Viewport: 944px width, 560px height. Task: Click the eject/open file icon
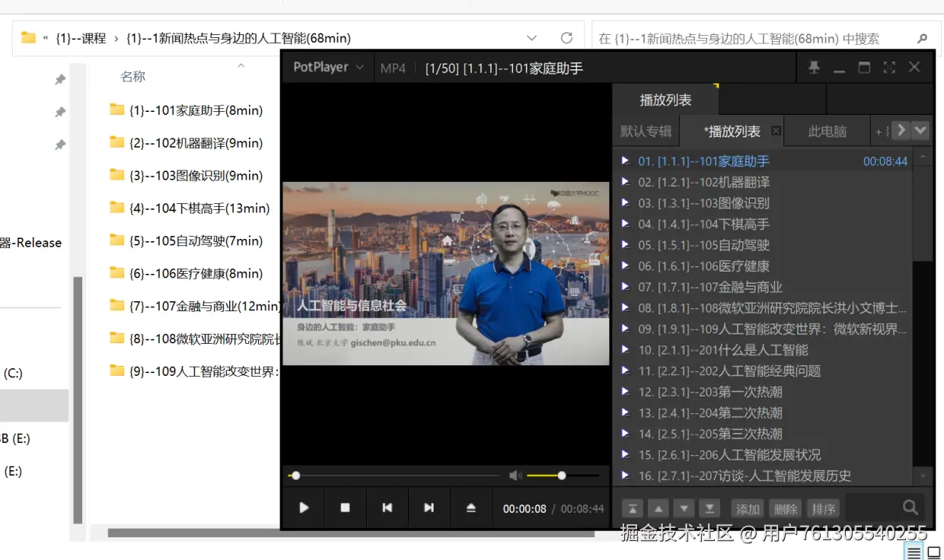click(470, 508)
